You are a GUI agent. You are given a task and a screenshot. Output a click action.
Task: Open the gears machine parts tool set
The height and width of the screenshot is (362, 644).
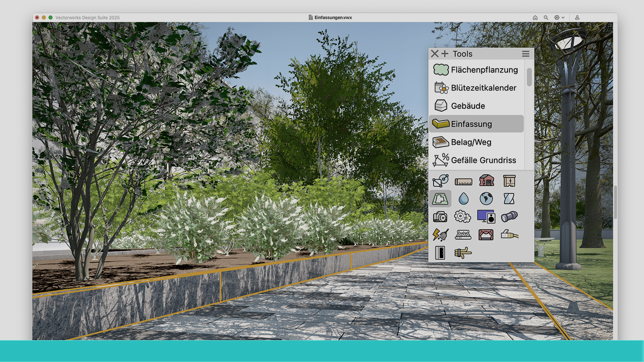pos(463,217)
